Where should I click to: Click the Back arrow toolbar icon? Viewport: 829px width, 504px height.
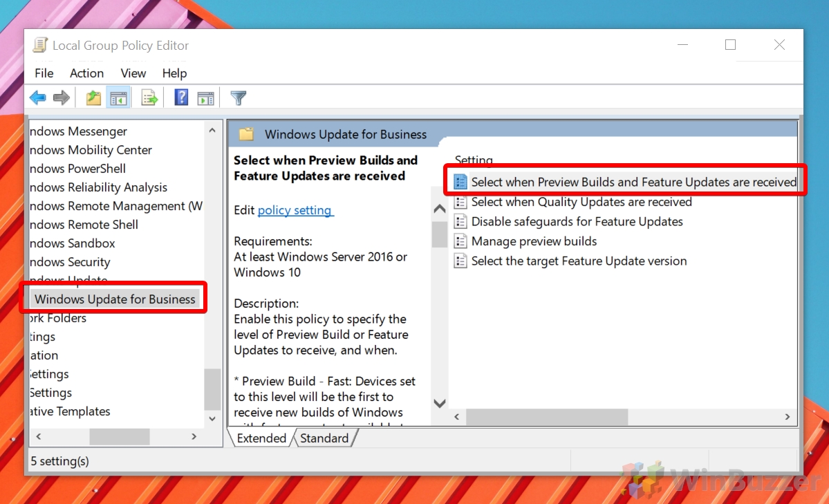38,98
